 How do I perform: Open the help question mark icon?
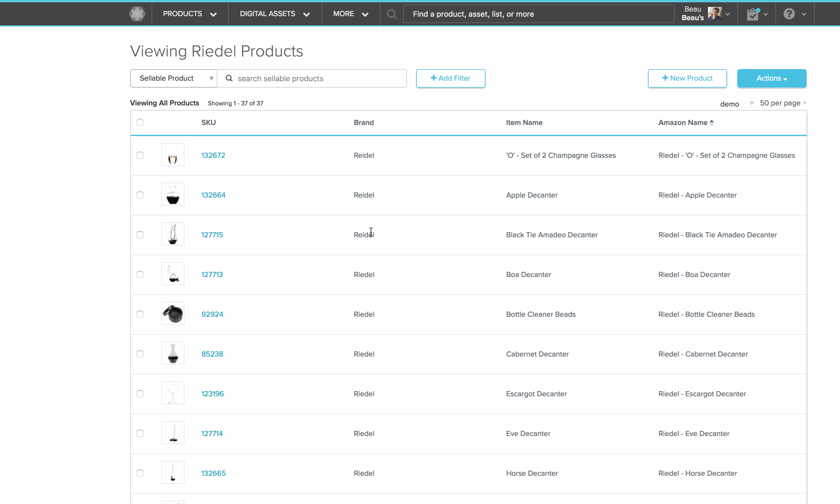(x=789, y=14)
